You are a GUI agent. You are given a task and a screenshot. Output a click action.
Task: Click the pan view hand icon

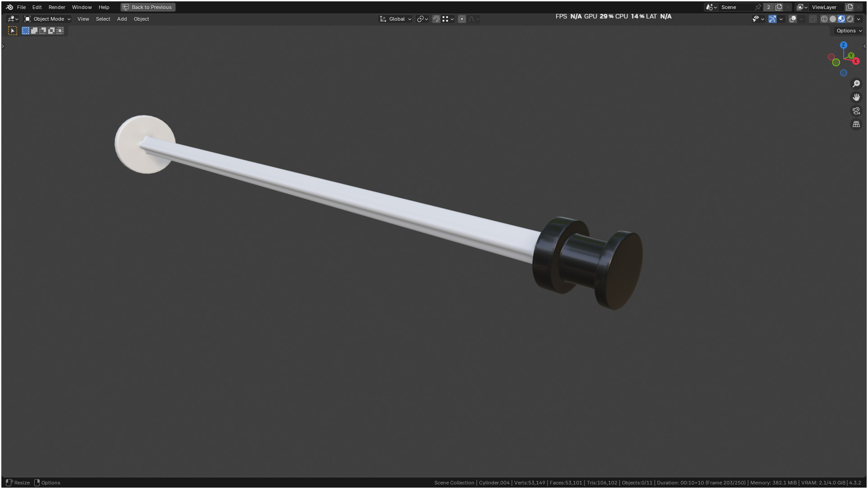[x=856, y=97]
